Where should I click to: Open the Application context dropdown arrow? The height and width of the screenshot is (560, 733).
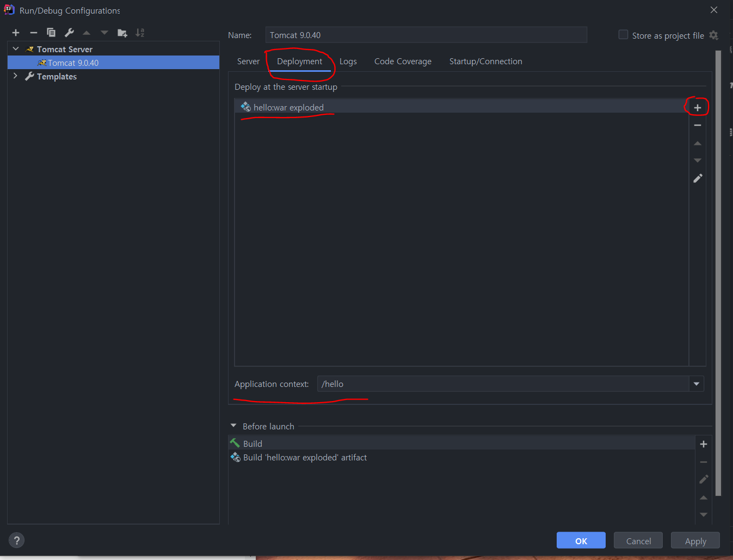click(697, 384)
